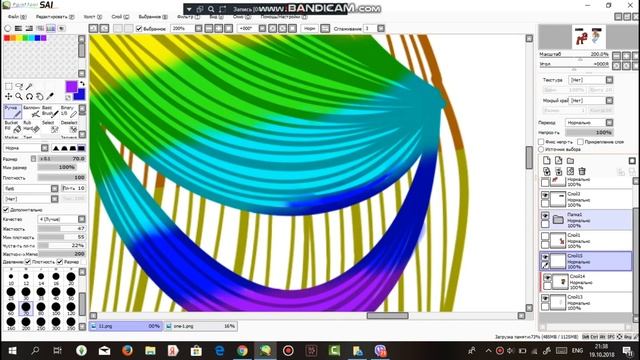Open the zoom 200% dropdown in toolbar
Viewport: 640px width, 360px height.
[198, 28]
